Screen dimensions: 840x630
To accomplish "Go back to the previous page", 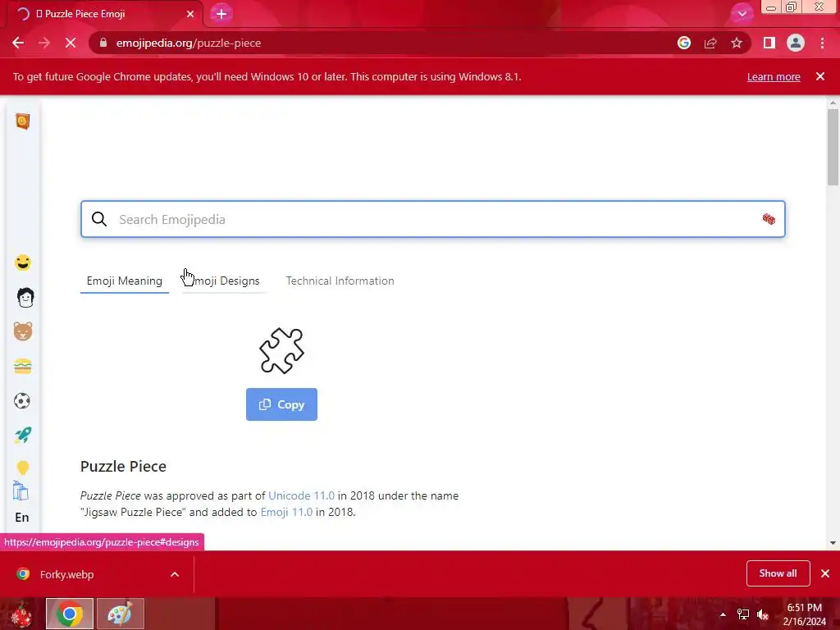I will [x=18, y=43].
